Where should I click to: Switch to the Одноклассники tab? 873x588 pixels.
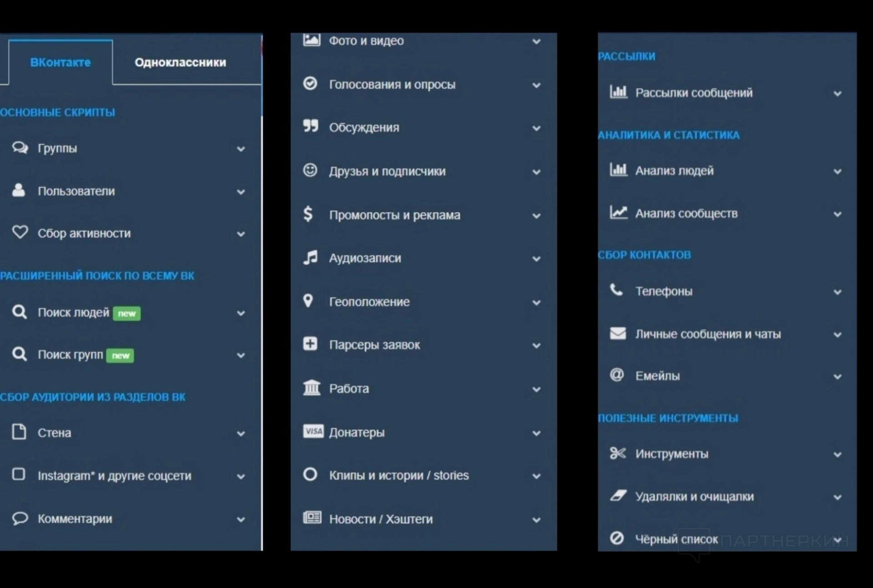point(180,62)
